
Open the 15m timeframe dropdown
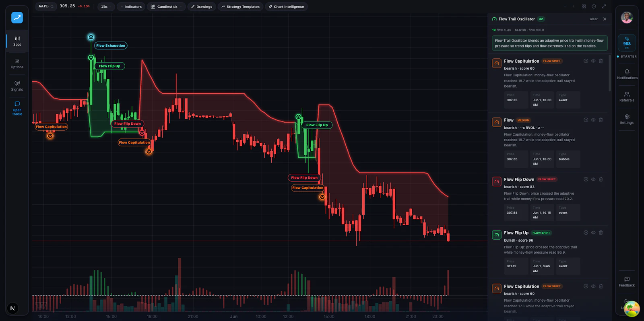[106, 6]
